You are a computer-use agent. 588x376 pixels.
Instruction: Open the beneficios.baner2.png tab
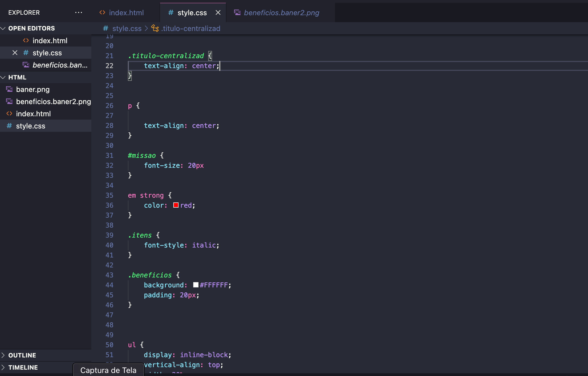click(x=280, y=12)
